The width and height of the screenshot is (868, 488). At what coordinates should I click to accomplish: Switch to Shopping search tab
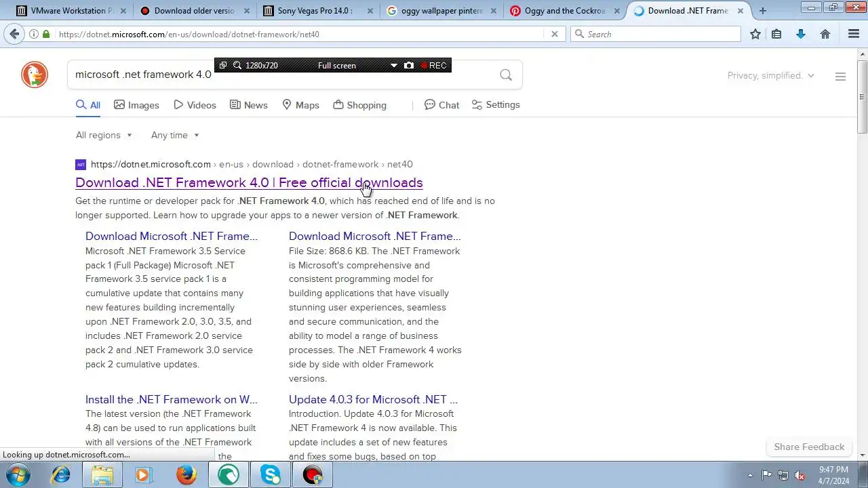[360, 105]
